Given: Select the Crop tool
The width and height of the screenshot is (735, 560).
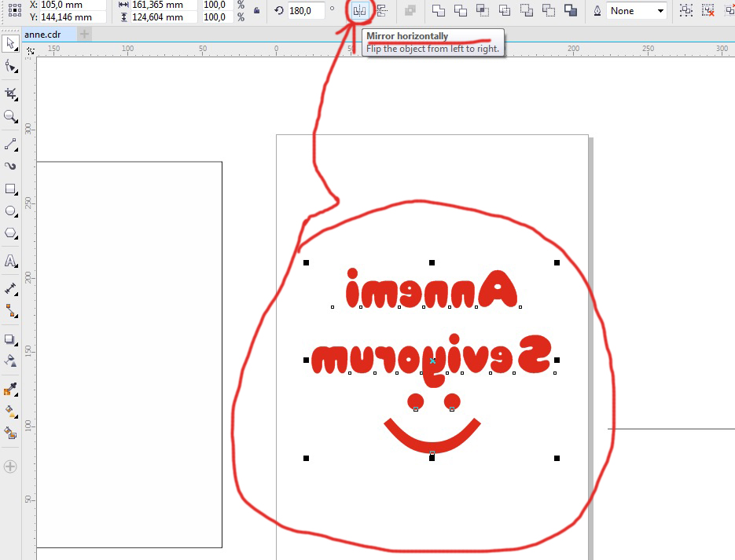Looking at the screenshot, I should click(x=11, y=93).
